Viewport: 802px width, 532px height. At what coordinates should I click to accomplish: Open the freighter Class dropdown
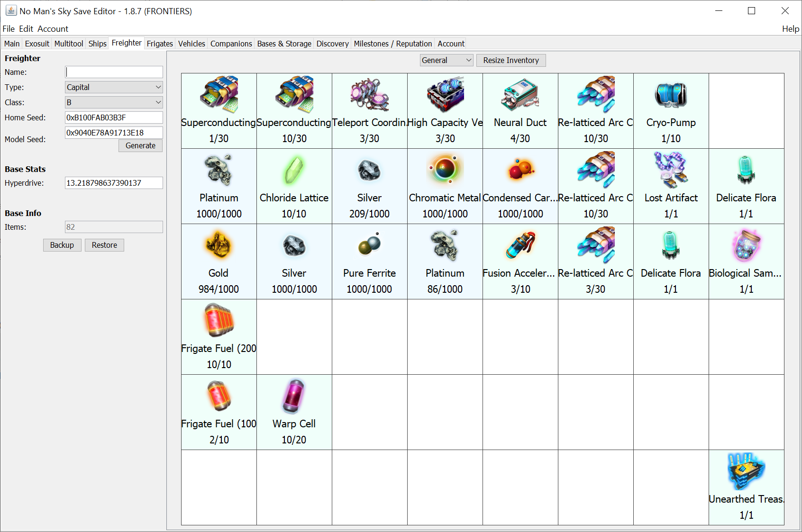pos(114,102)
